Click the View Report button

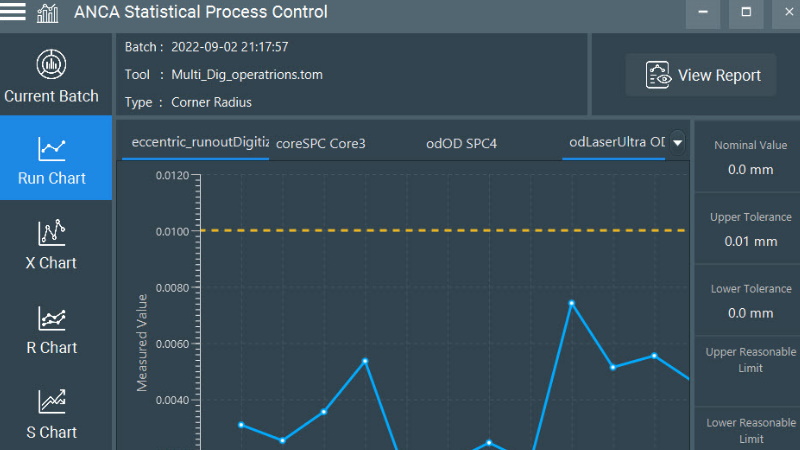pos(701,75)
